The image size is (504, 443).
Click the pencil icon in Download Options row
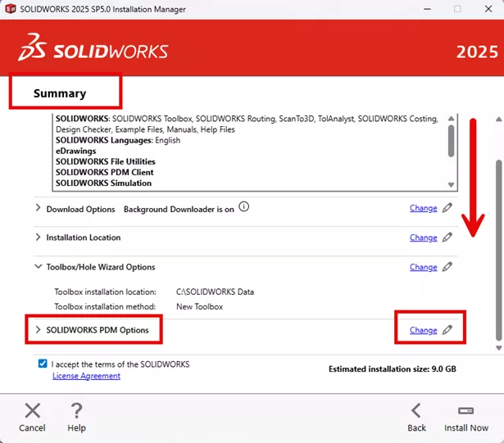(x=447, y=208)
